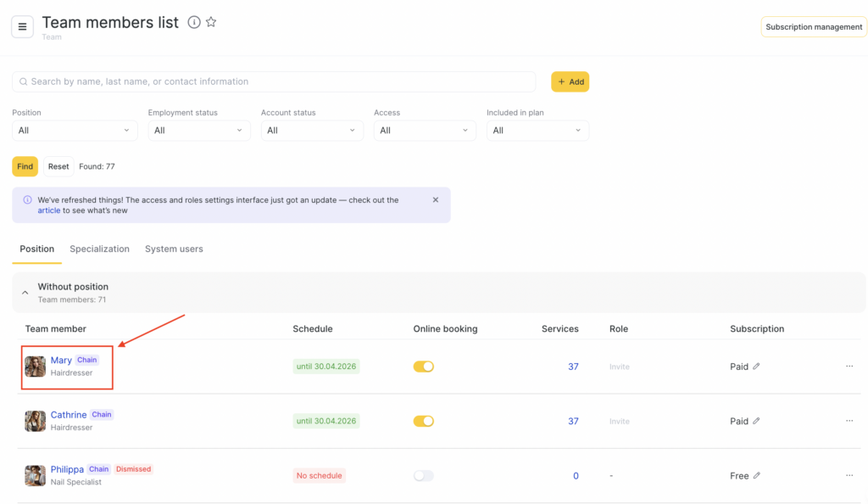Expand the Employment status dropdown
Screen dimensions: 868x504
coord(199,131)
